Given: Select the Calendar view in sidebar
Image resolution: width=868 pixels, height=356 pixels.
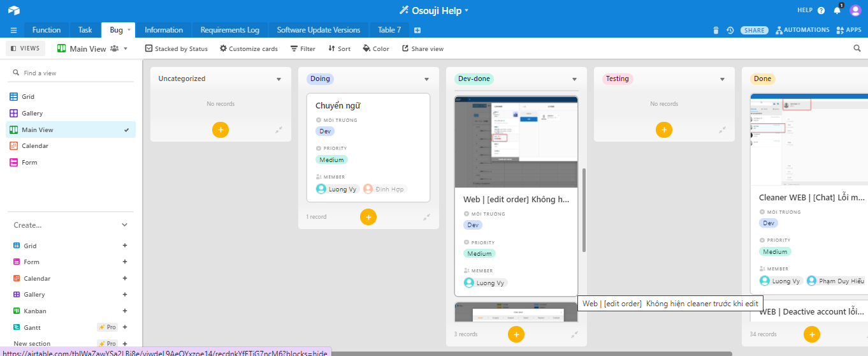Looking at the screenshot, I should click(x=71, y=146).
